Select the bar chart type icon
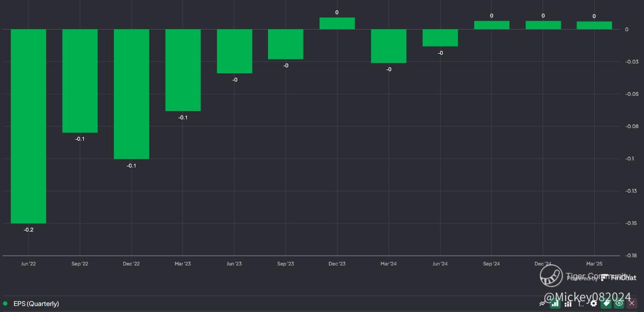 point(555,303)
